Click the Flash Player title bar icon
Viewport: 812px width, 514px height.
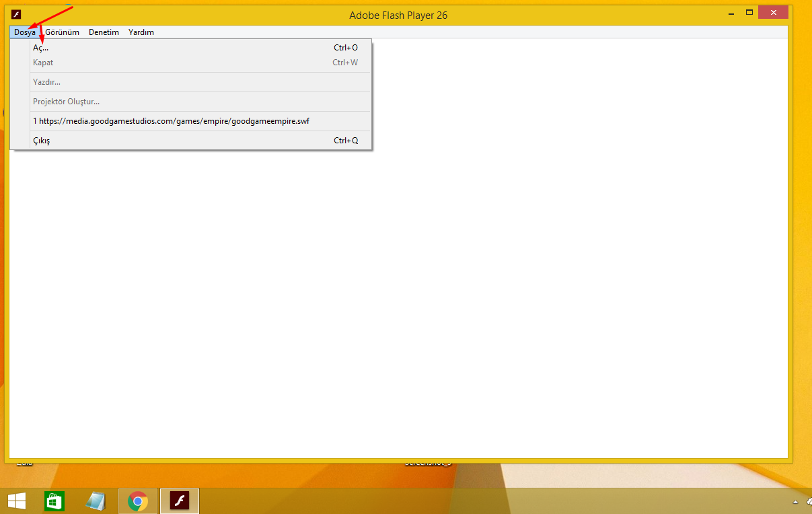[x=16, y=15]
